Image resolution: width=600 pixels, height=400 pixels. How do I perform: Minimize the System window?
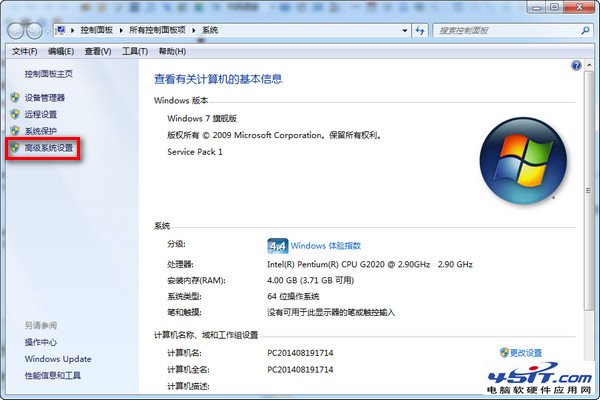[537, 7]
